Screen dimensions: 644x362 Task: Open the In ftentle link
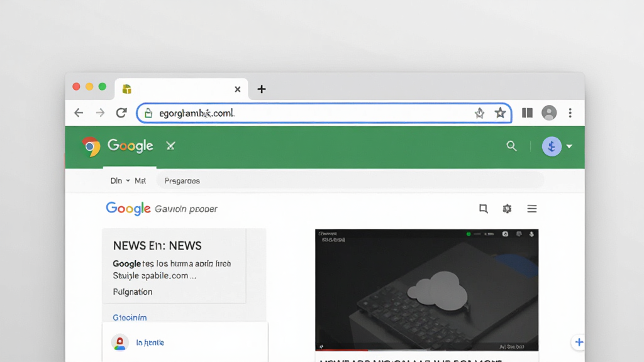(x=150, y=343)
